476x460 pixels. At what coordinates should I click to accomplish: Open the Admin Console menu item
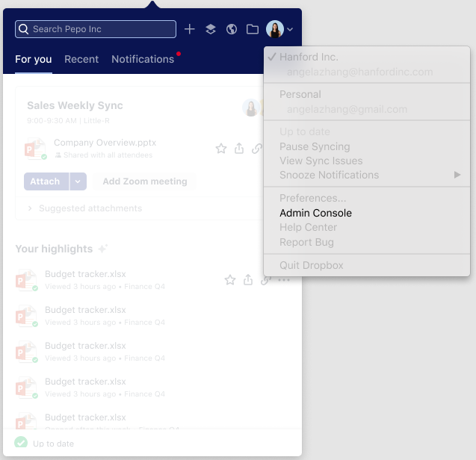click(315, 213)
